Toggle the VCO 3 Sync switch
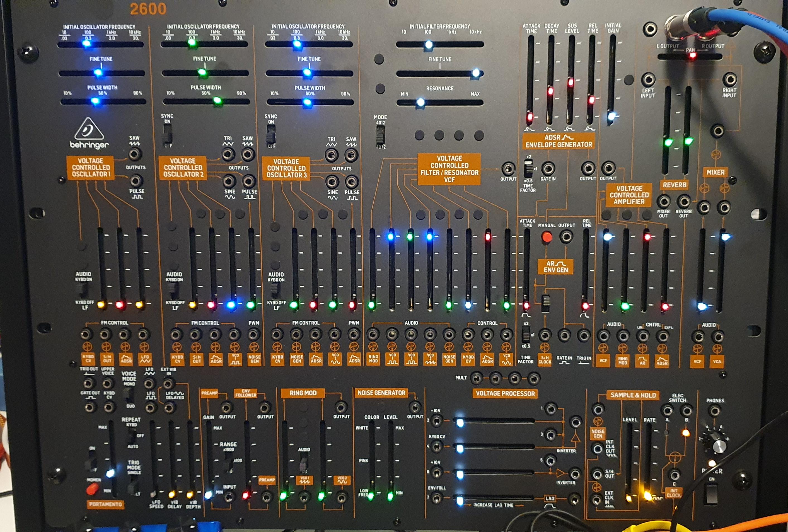 [x=271, y=134]
